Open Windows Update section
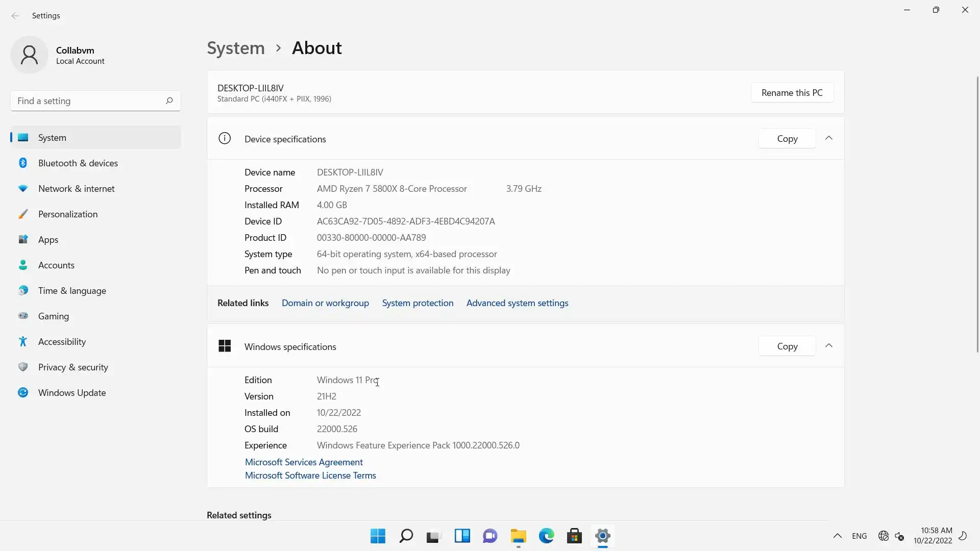The width and height of the screenshot is (980, 551). [x=72, y=393]
